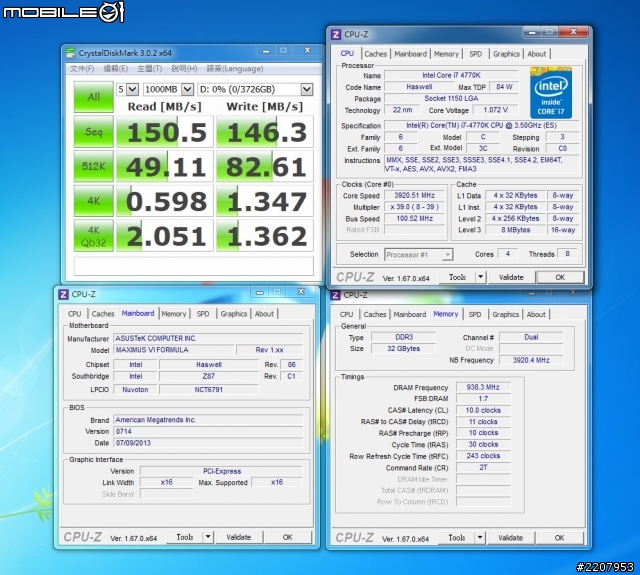Viewport: 640px width, 575px height.
Task: Select About tab in Mainboard CPU-Z window
Action: 264,314
